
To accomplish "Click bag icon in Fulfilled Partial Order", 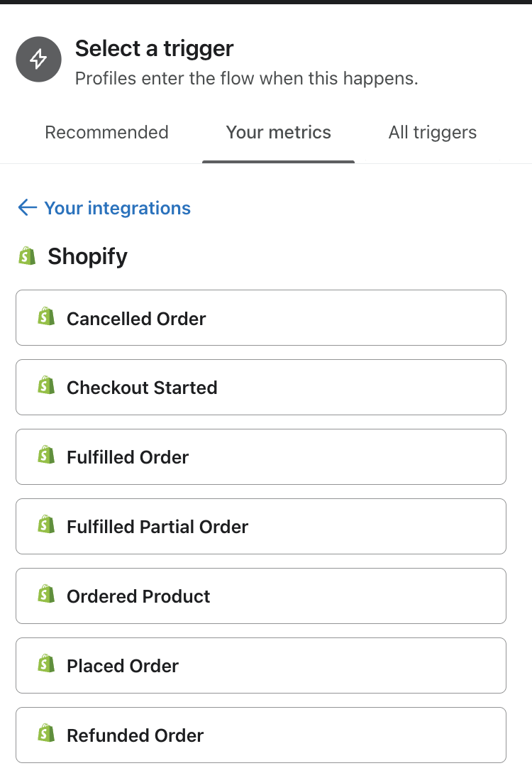I will point(46,525).
